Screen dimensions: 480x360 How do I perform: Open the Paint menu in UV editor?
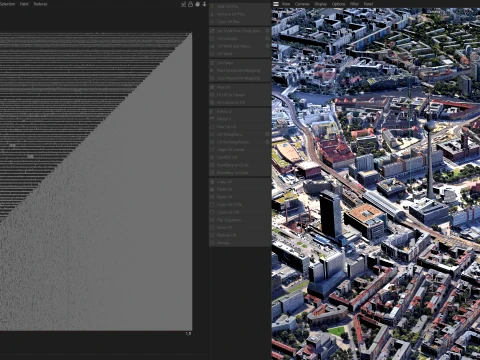coord(24,4)
